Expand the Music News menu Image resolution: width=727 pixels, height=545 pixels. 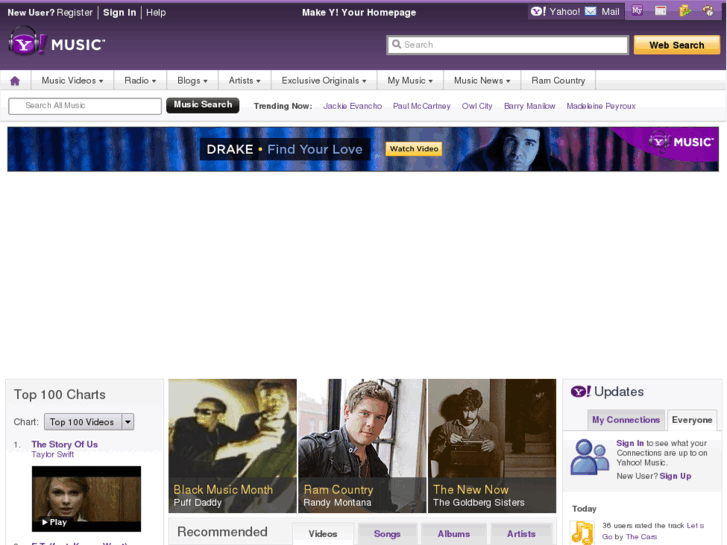click(x=482, y=81)
